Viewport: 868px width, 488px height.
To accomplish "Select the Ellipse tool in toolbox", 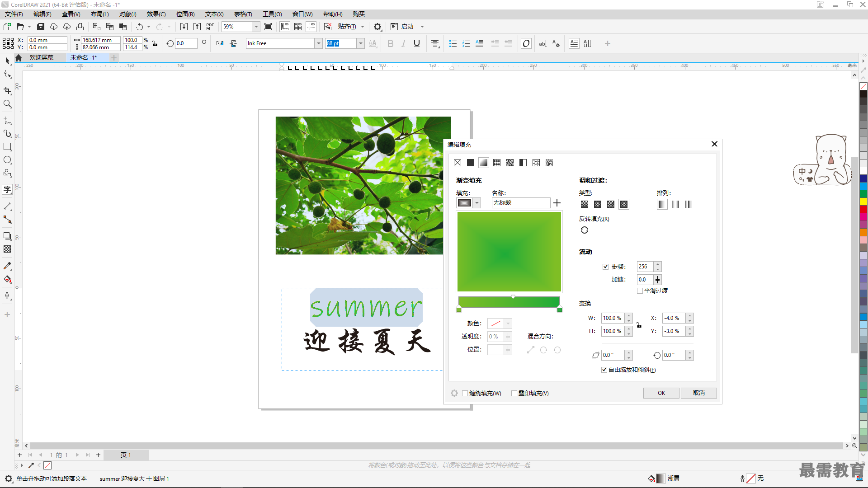I will pos(7,160).
